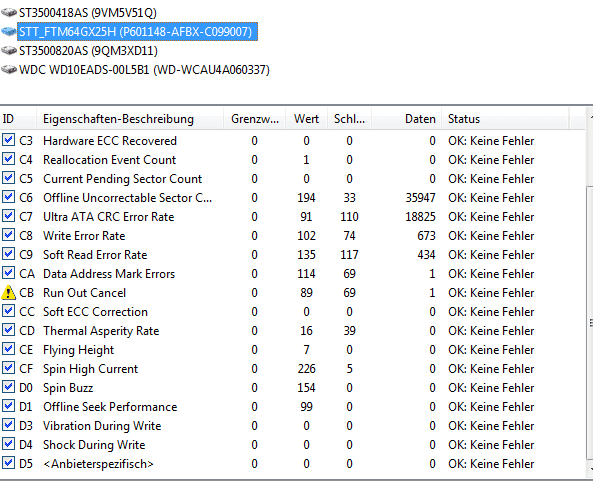
Task: Click Daten value 18825
Action: pos(420,217)
